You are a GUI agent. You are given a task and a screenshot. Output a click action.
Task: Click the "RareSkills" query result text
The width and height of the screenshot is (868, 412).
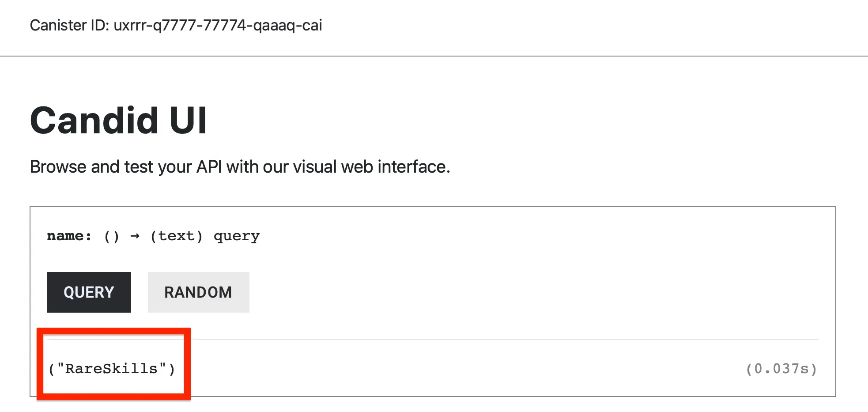pos(112,369)
